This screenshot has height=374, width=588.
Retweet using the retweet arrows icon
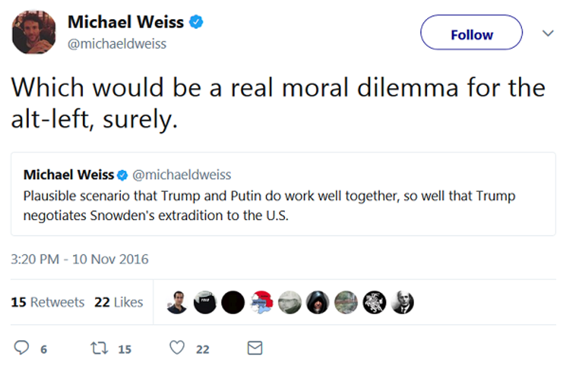coord(98,348)
